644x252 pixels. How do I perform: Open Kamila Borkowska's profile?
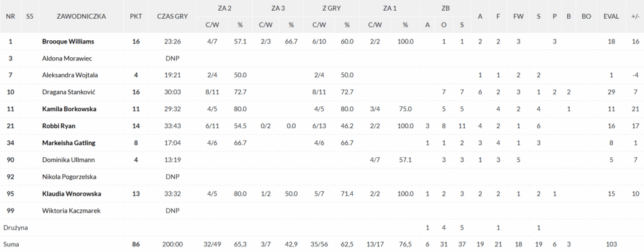tap(69, 109)
